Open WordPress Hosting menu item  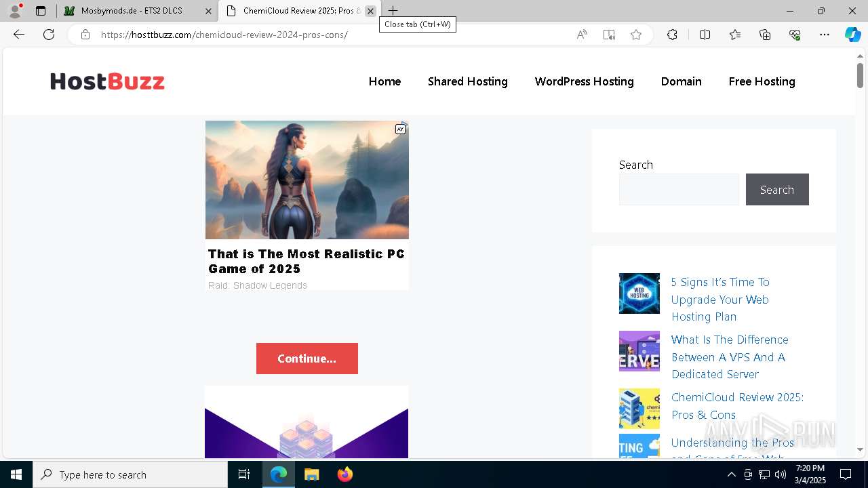(585, 81)
